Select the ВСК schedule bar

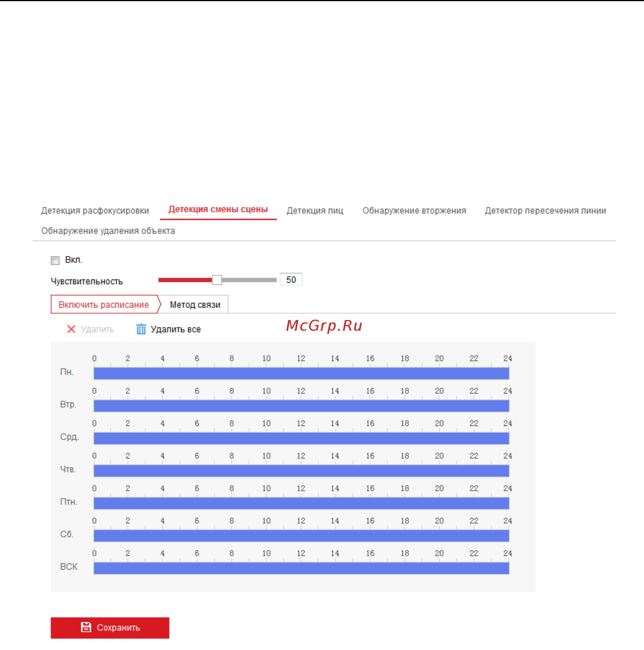[301, 568]
